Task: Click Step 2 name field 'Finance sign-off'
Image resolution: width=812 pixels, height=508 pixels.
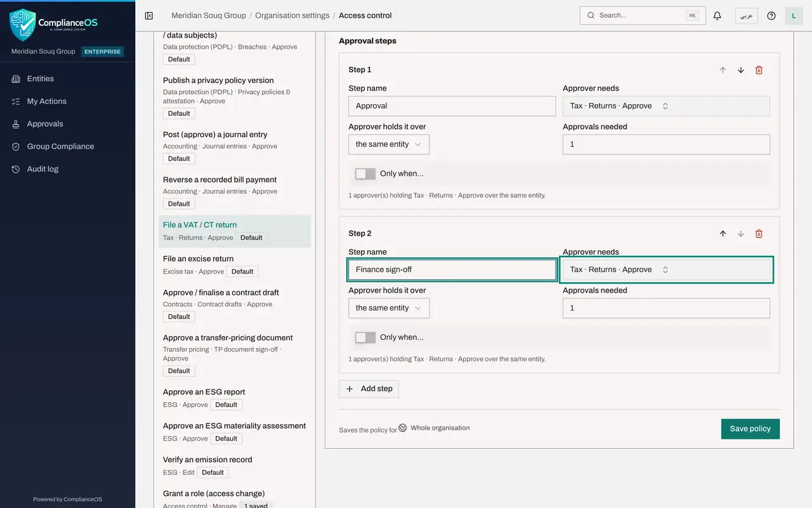Action: [452, 270]
